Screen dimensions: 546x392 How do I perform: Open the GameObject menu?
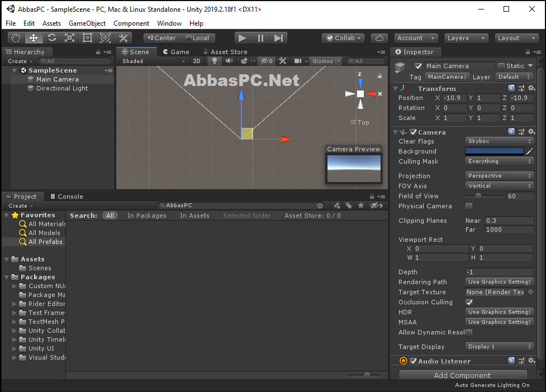tap(87, 23)
